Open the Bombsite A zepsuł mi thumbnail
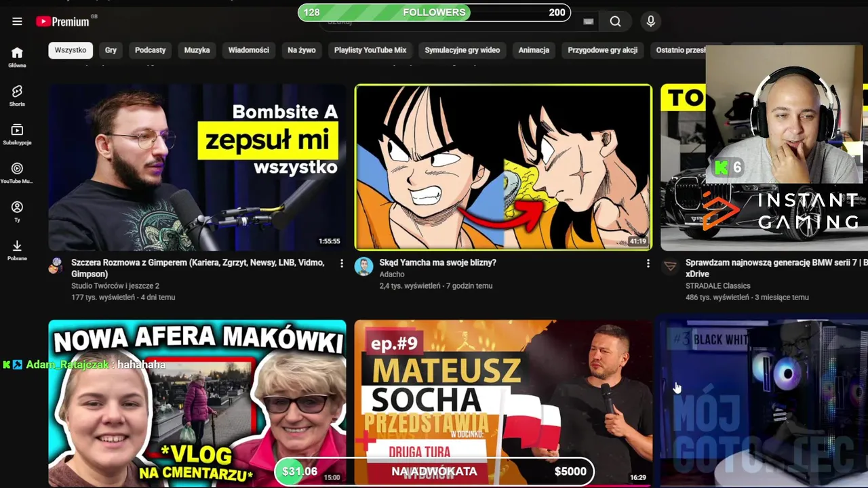Screen dimensions: 868x488 [x=197, y=167]
